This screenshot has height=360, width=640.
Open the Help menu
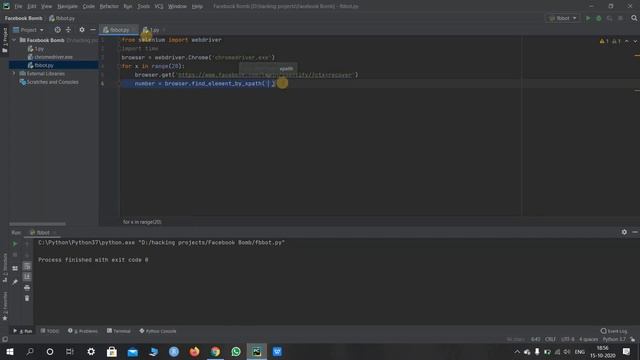tap(197, 6)
